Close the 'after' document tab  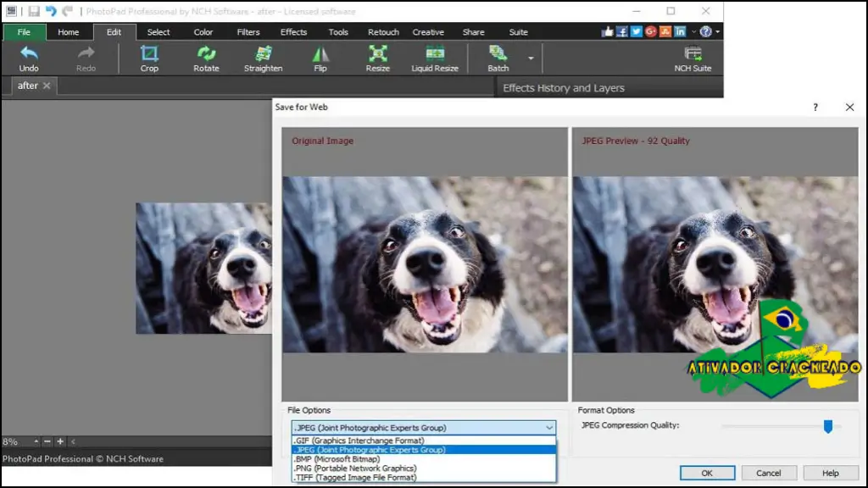[47, 86]
